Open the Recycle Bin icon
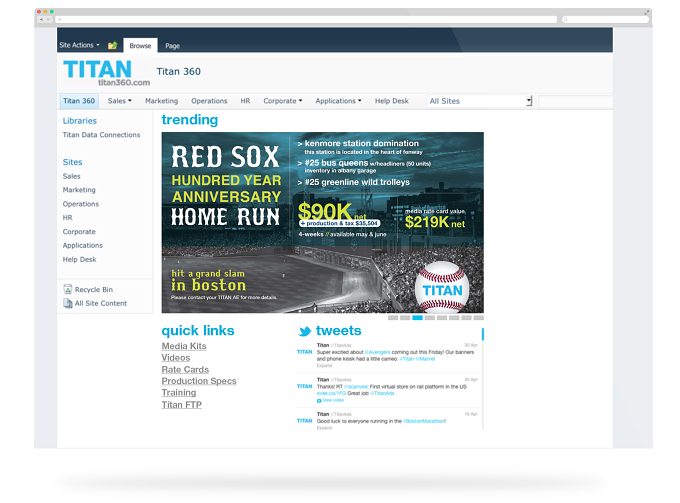Screen dimensions: 680x503 pyautogui.click(x=68, y=289)
